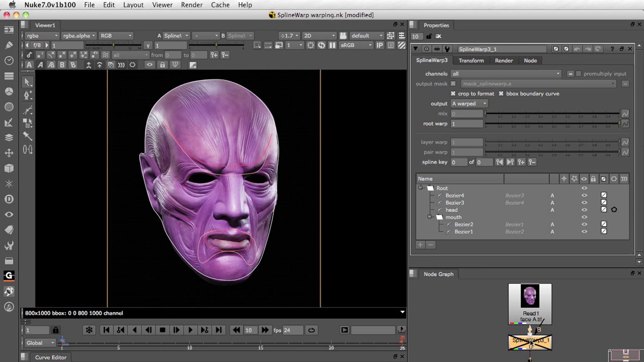
Task: Click the viewer refresh icon
Action: pos(321,45)
